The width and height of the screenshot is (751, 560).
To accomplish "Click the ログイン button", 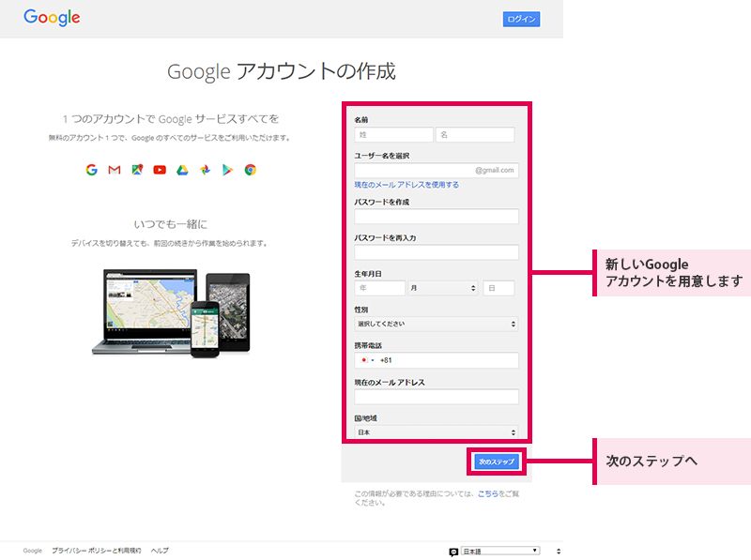I will pyautogui.click(x=521, y=19).
